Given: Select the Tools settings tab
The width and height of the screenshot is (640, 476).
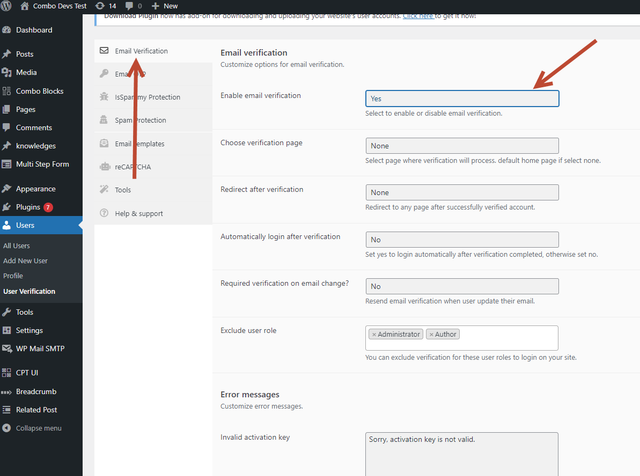Looking at the screenshot, I should tap(153, 190).
